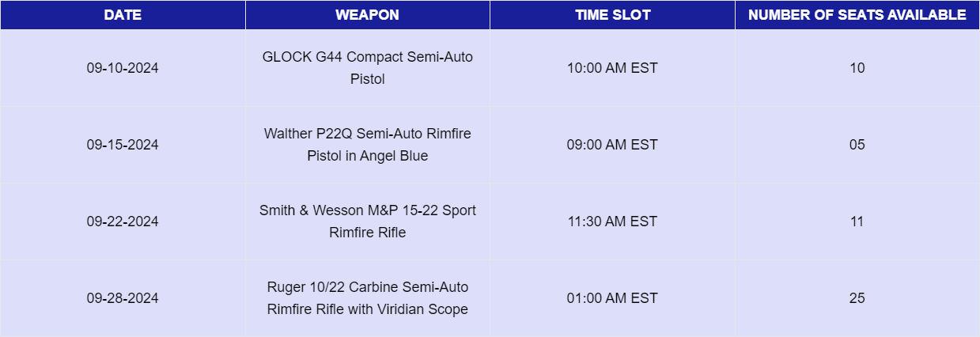Click the DATE column header
Image resolution: width=980 pixels, height=337 pixels.
pos(123,15)
